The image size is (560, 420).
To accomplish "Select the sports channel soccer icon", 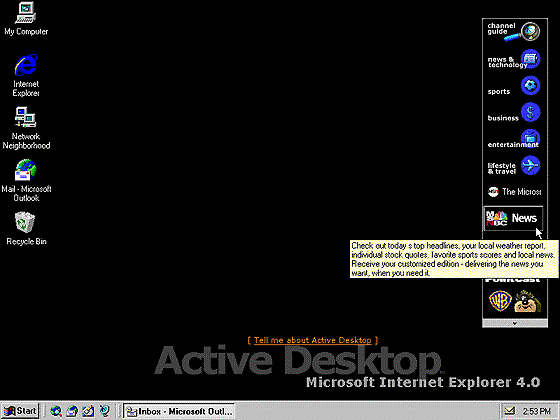I will tap(530, 85).
